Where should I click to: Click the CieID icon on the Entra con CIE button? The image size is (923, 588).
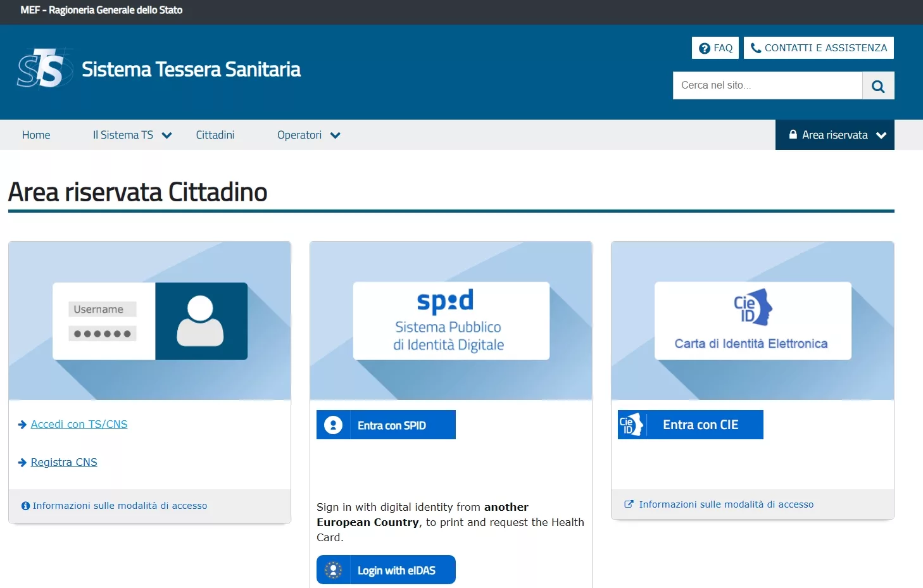[632, 425]
